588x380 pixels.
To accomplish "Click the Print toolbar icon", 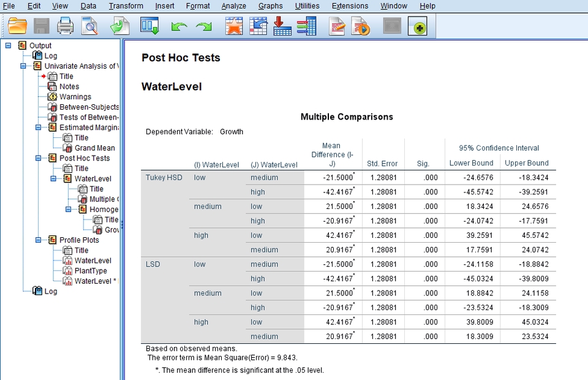I will tap(65, 26).
